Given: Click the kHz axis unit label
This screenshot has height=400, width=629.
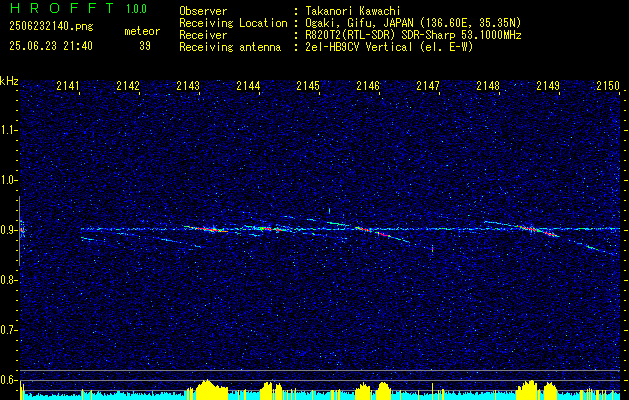Looking at the screenshot, I should click(9, 81).
